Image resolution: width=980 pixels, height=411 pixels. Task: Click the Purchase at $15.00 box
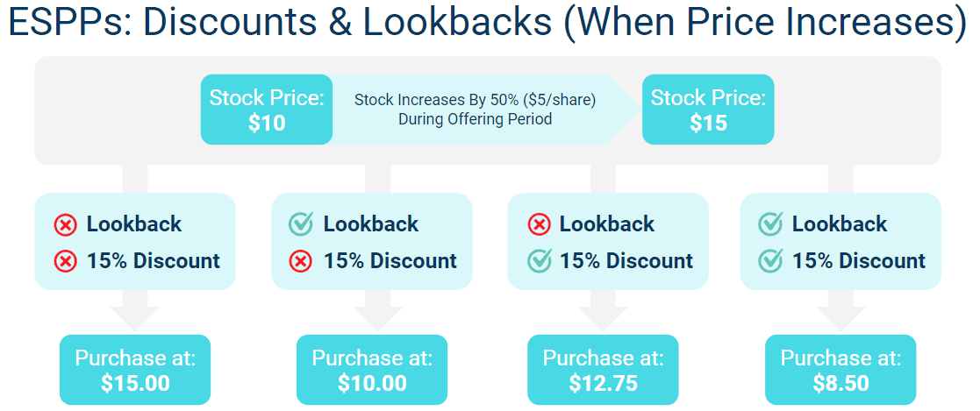135,370
